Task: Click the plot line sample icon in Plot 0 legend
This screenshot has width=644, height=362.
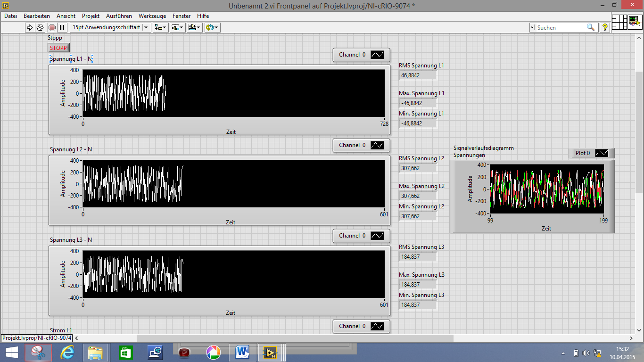Action: 602,153
